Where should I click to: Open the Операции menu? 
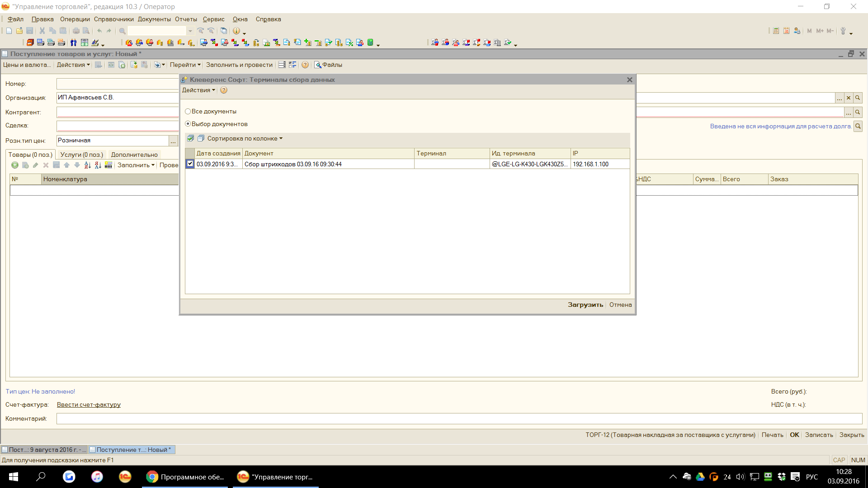[x=75, y=19]
